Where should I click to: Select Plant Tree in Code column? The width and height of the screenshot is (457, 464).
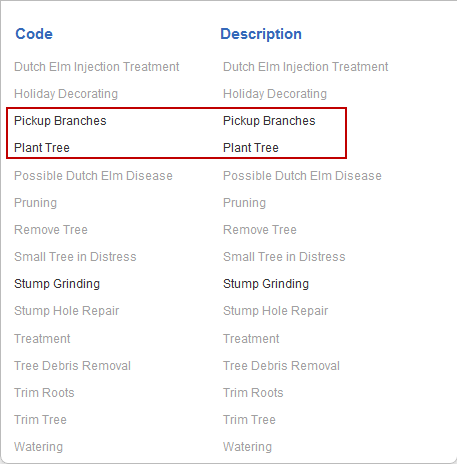click(42, 148)
